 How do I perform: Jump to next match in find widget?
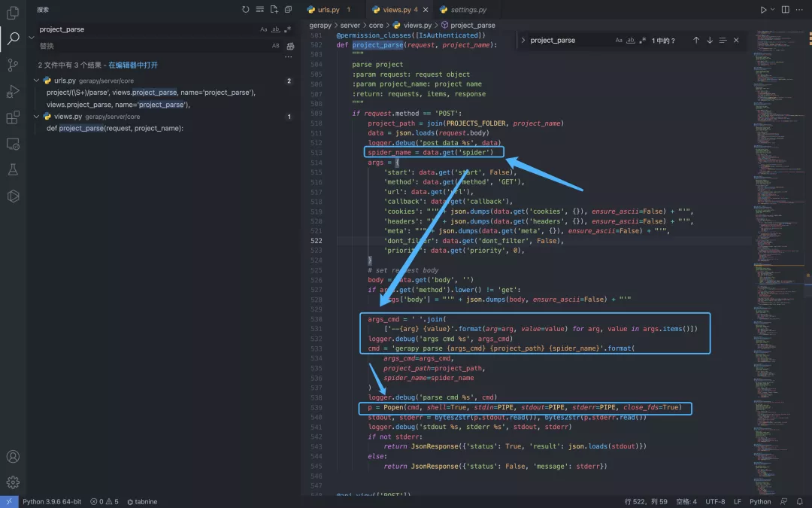[709, 41]
